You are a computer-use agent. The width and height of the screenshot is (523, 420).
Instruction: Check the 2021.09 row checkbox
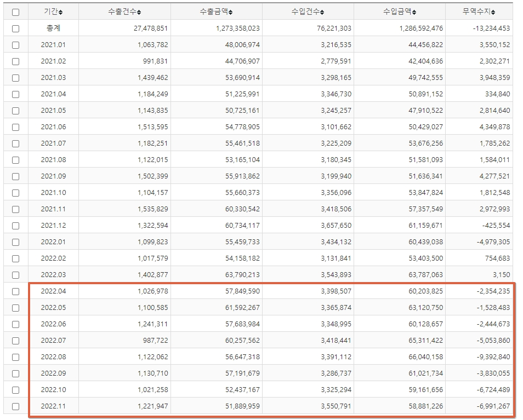click(x=16, y=176)
